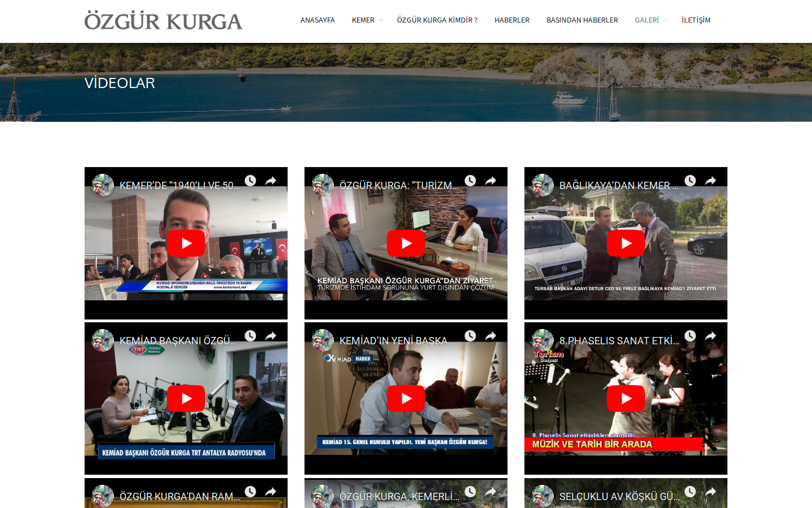Open the GALERİ menu item

[x=647, y=20]
